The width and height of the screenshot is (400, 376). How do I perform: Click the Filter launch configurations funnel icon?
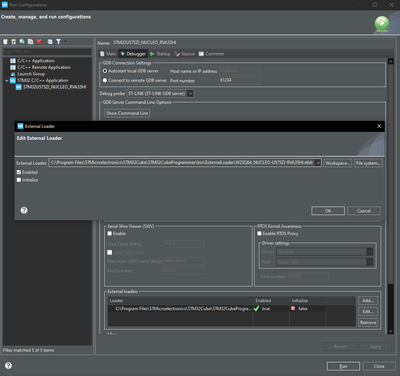click(58, 42)
